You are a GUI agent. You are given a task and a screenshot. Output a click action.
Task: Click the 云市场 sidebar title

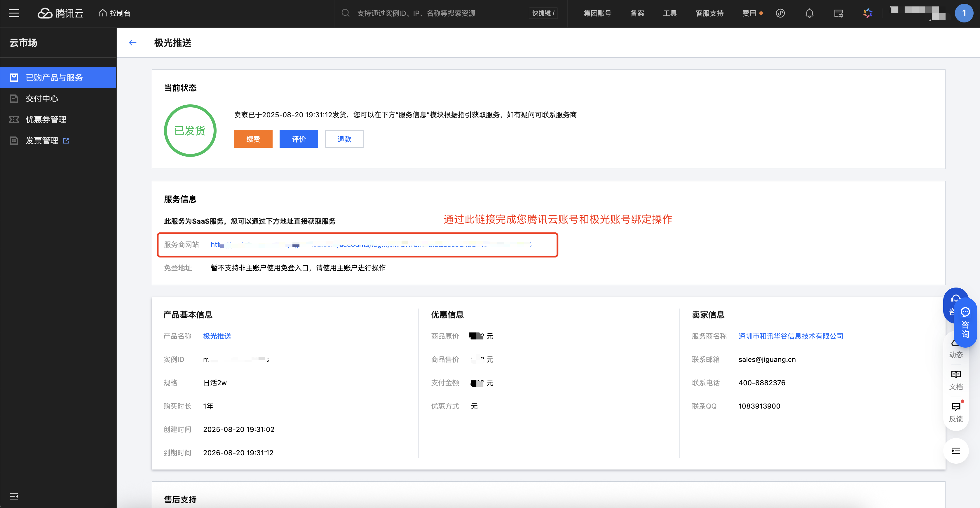[x=23, y=43]
